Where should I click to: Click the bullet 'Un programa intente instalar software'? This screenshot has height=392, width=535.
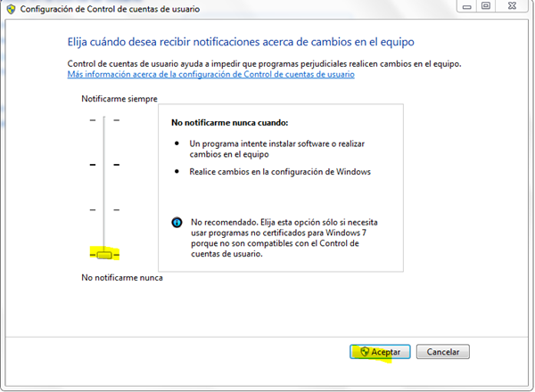click(x=276, y=149)
